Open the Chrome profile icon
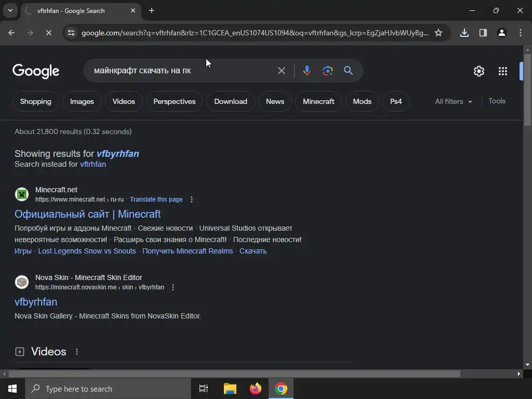Viewport: 532px width, 399px height. (x=502, y=33)
